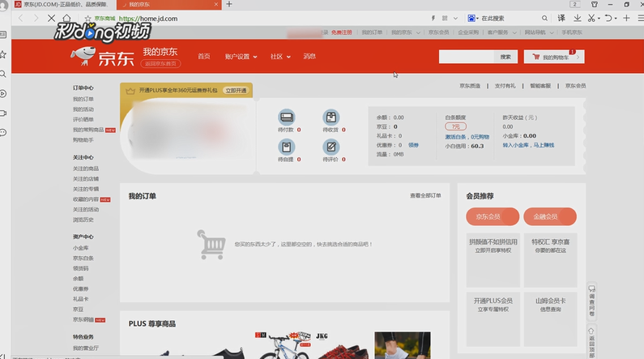Click the lightning speed mode icon

(x=433, y=18)
